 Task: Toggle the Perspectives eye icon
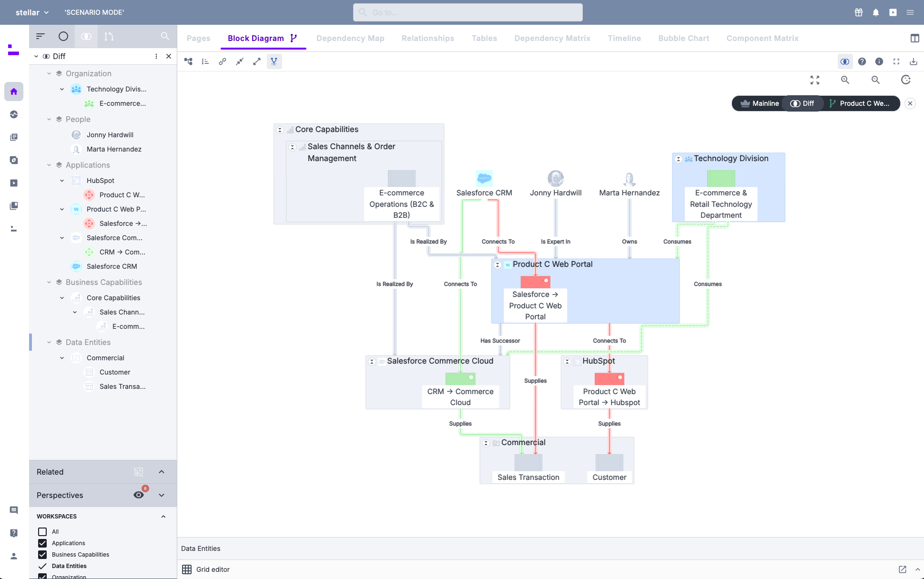139,495
